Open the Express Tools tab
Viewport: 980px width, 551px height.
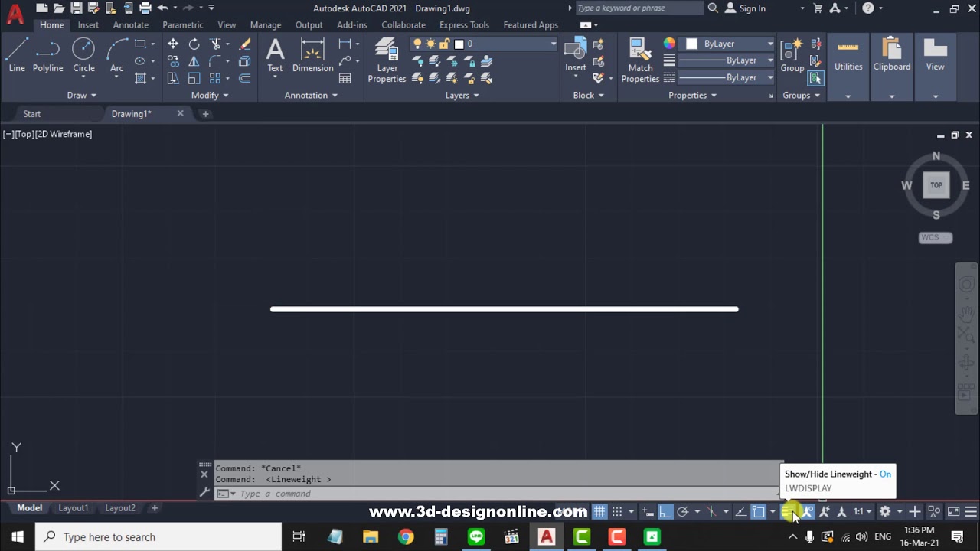pos(464,24)
